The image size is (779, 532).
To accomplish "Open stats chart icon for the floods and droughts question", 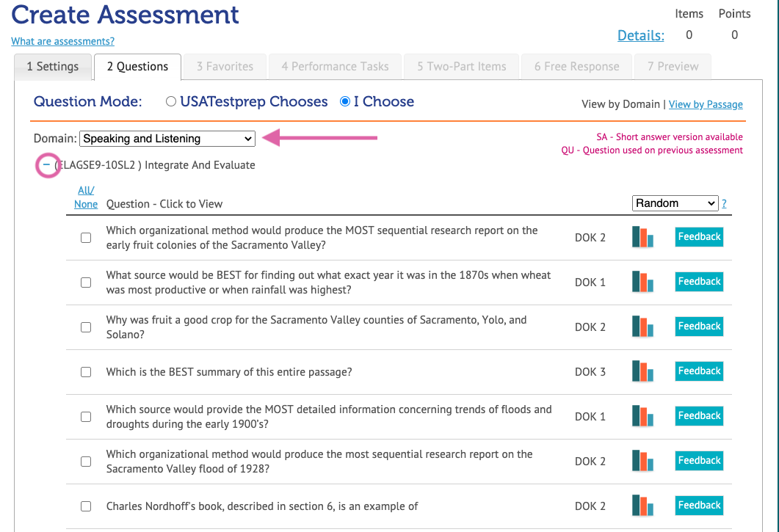I will pyautogui.click(x=642, y=416).
